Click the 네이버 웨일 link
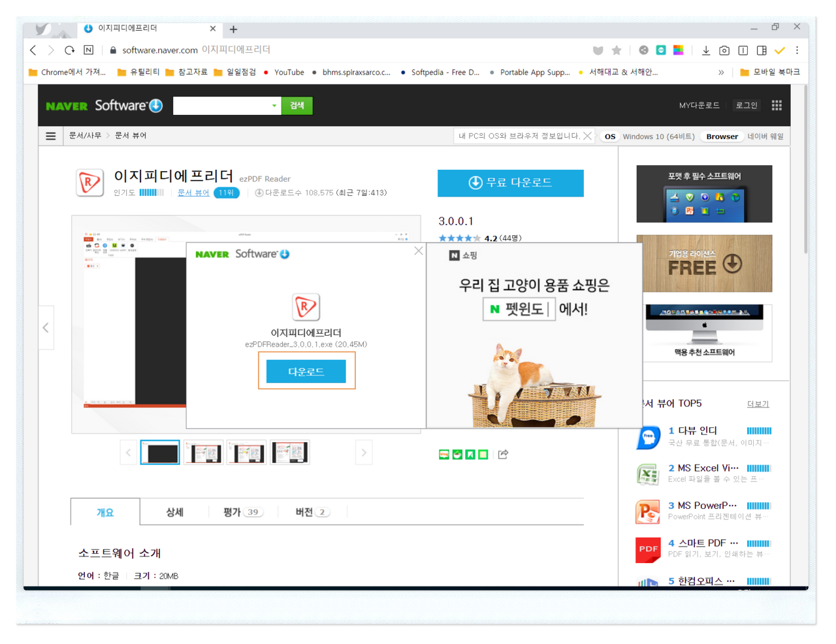 pyautogui.click(x=765, y=137)
